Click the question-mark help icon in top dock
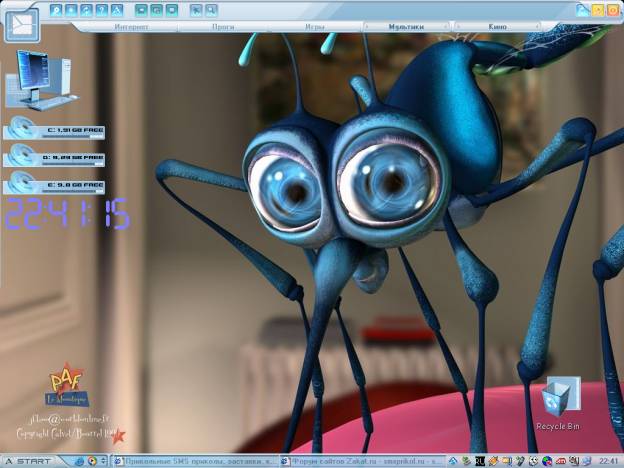The width and height of the screenshot is (624, 468). (x=101, y=10)
